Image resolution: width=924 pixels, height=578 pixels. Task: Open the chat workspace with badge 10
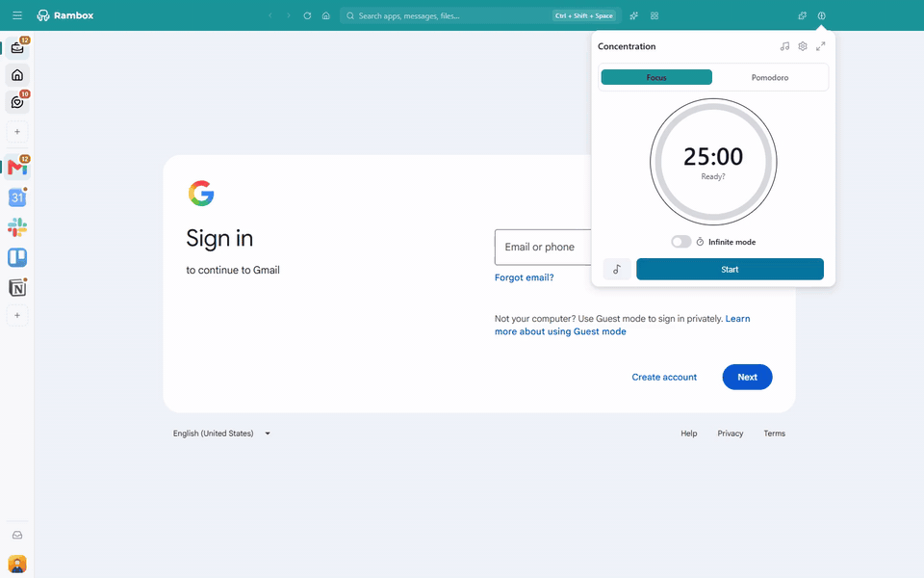17,102
